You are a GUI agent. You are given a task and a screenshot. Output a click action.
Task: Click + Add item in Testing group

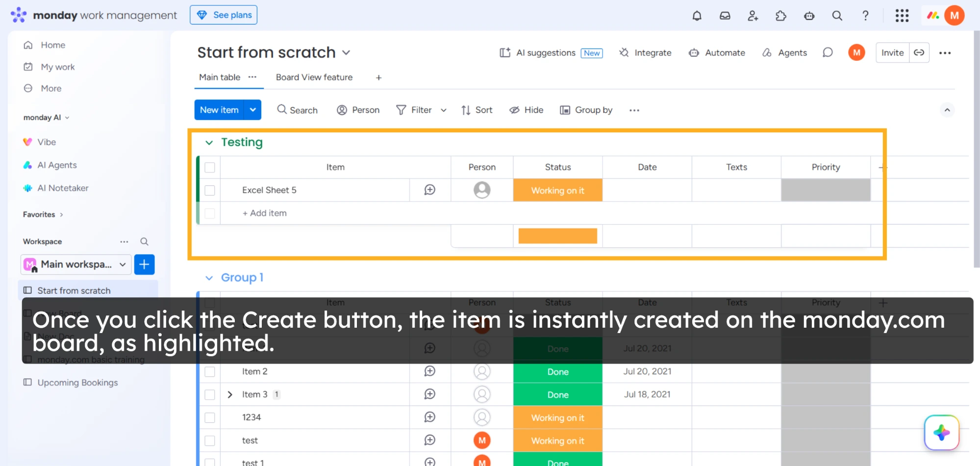(x=265, y=213)
